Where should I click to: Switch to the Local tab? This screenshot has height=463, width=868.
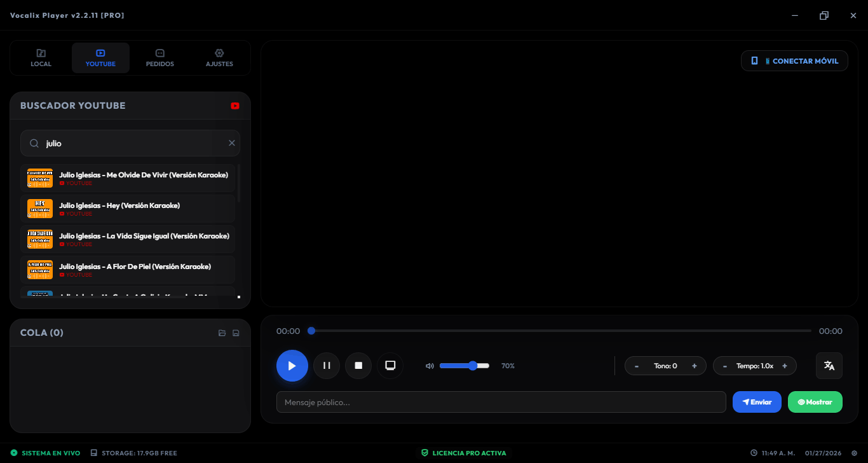tap(41, 58)
